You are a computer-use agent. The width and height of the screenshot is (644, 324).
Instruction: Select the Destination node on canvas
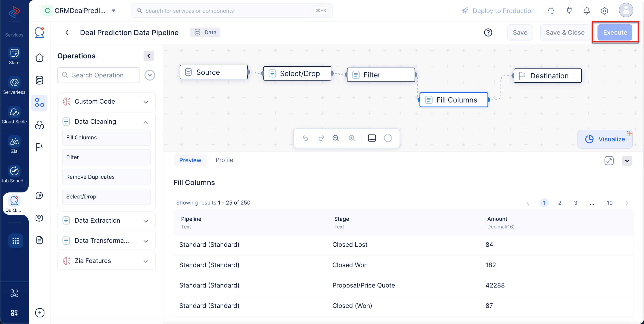(x=547, y=76)
